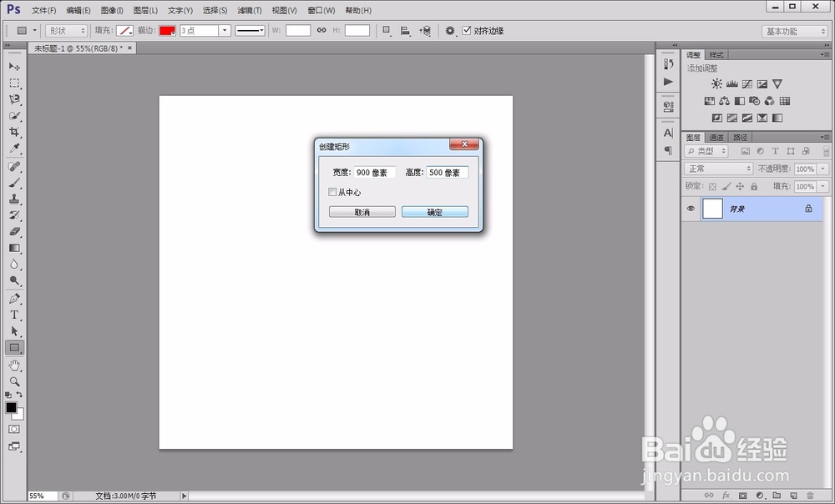
Task: Click 取消 to dismiss the rectangle dialog
Action: point(362,211)
